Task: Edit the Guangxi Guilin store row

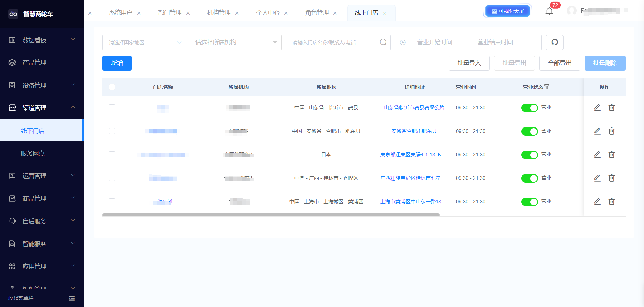Action: pos(597,178)
